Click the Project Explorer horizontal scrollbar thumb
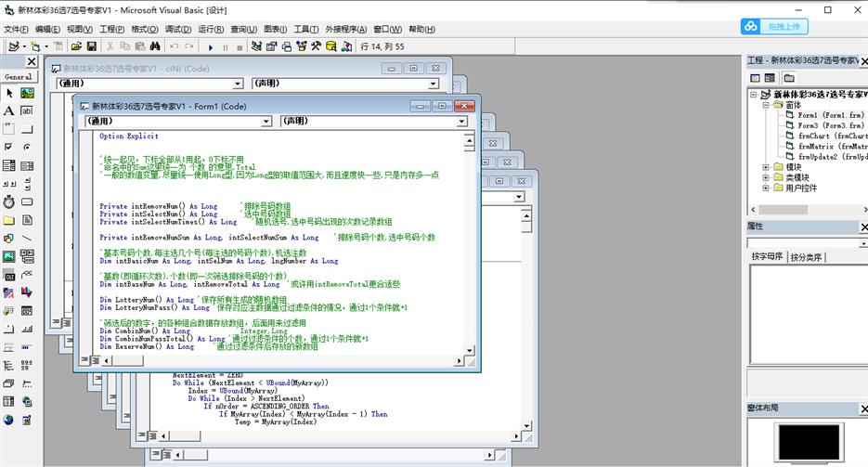The height and width of the screenshot is (467, 868). [783, 210]
